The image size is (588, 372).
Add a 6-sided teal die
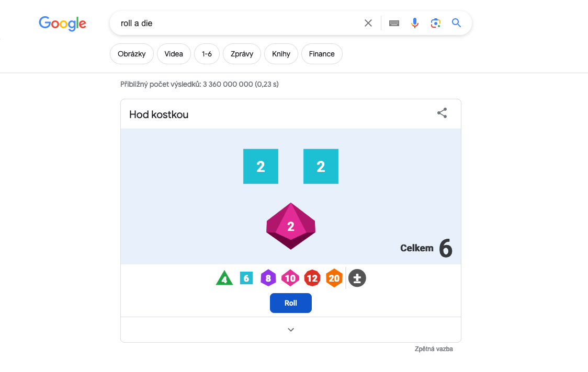point(246,278)
